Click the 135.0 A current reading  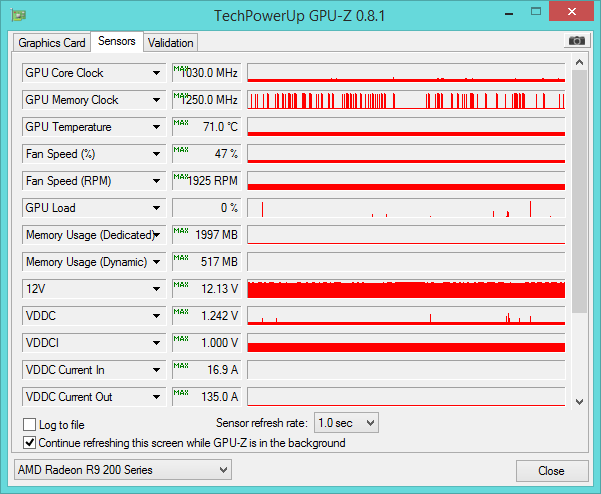(207, 397)
